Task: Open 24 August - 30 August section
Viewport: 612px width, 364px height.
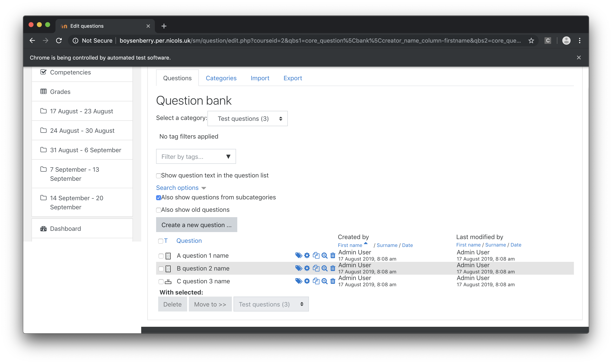Action: [x=82, y=130]
